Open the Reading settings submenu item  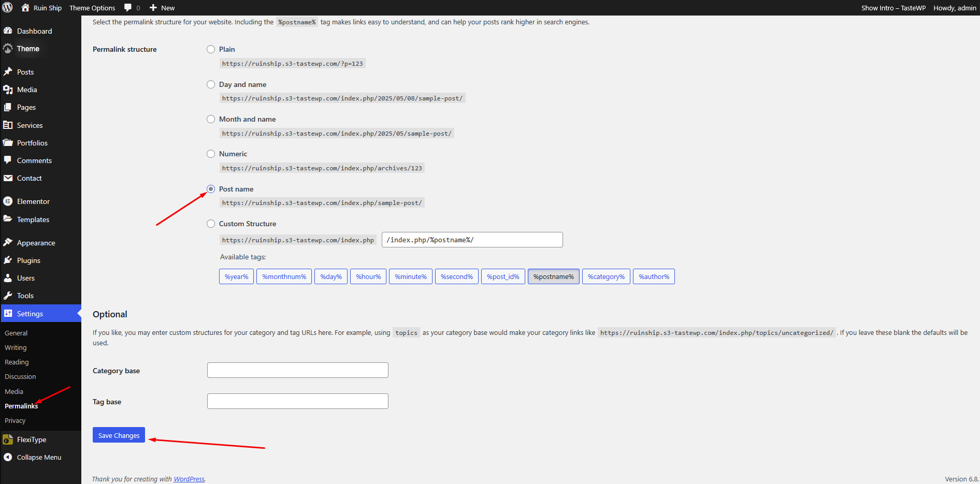[x=17, y=362]
